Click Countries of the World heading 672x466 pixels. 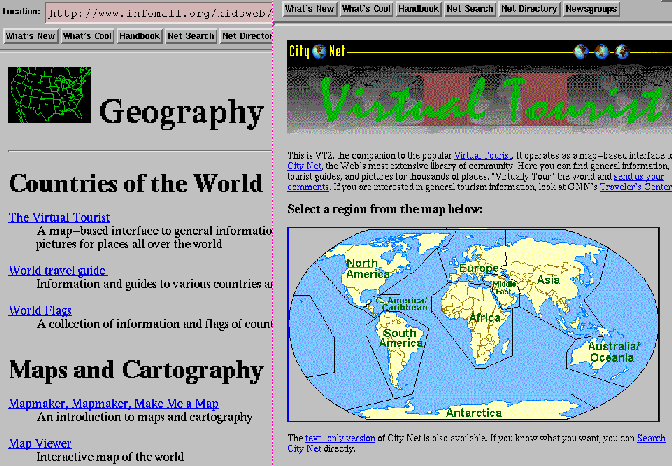pyautogui.click(x=135, y=183)
